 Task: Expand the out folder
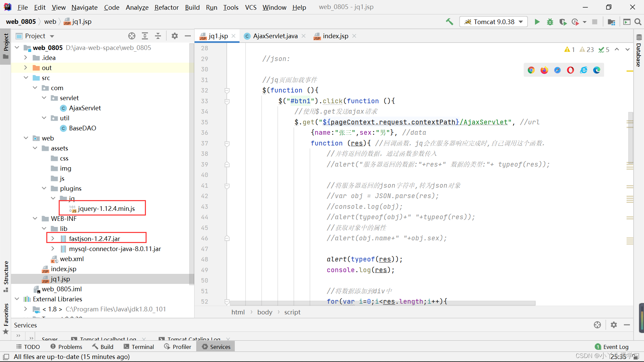26,68
